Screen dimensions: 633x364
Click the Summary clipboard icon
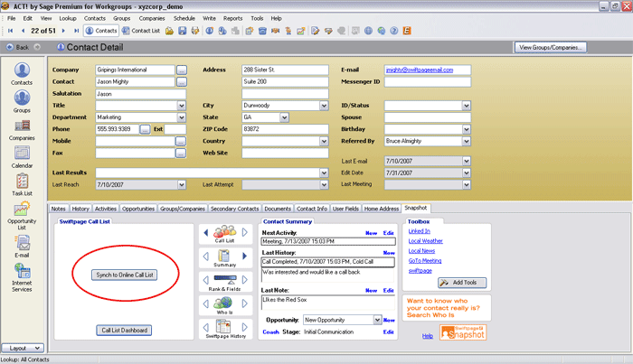tap(224, 256)
